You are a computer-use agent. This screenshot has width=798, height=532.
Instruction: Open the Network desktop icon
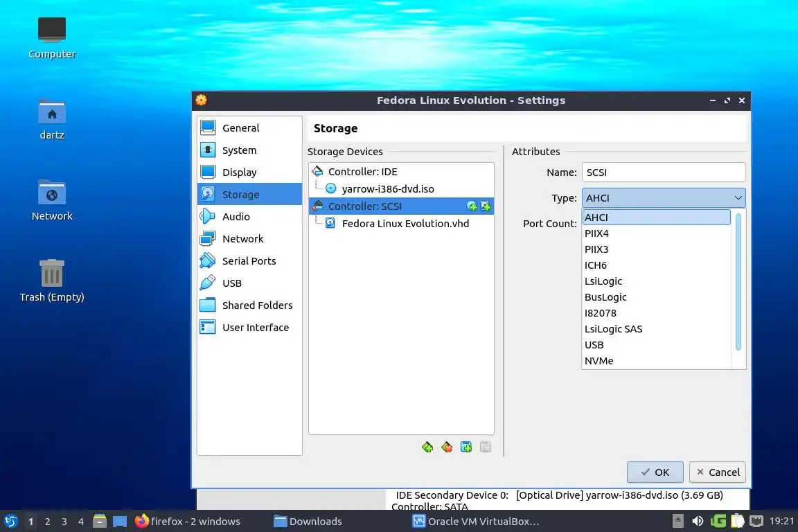[52, 200]
